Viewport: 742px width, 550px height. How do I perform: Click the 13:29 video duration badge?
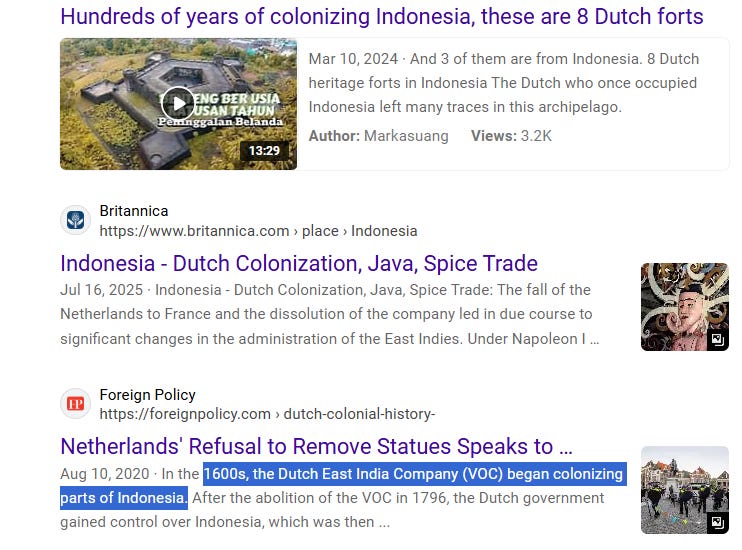(x=264, y=151)
